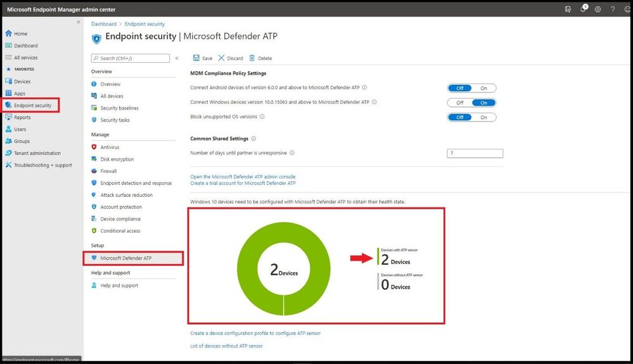Image resolution: width=633 pixels, height=364 pixels.
Task: Click Create a trial account for Microsoft Defender ATP
Action: pos(243,183)
